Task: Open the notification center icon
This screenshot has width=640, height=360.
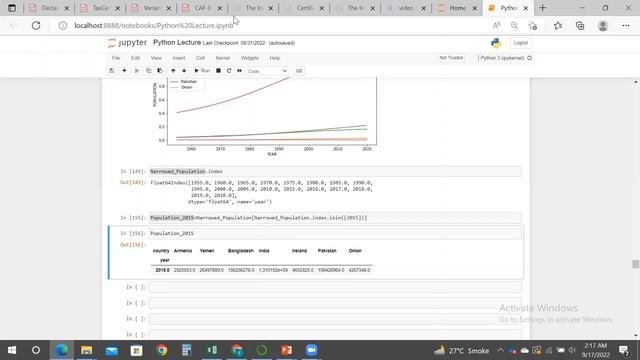Action: pyautogui.click(x=623, y=350)
